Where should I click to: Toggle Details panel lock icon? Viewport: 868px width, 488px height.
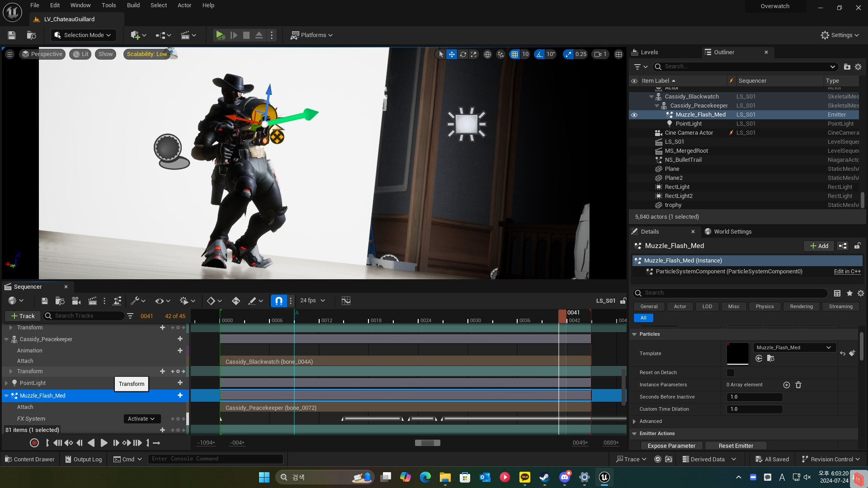tap(857, 246)
